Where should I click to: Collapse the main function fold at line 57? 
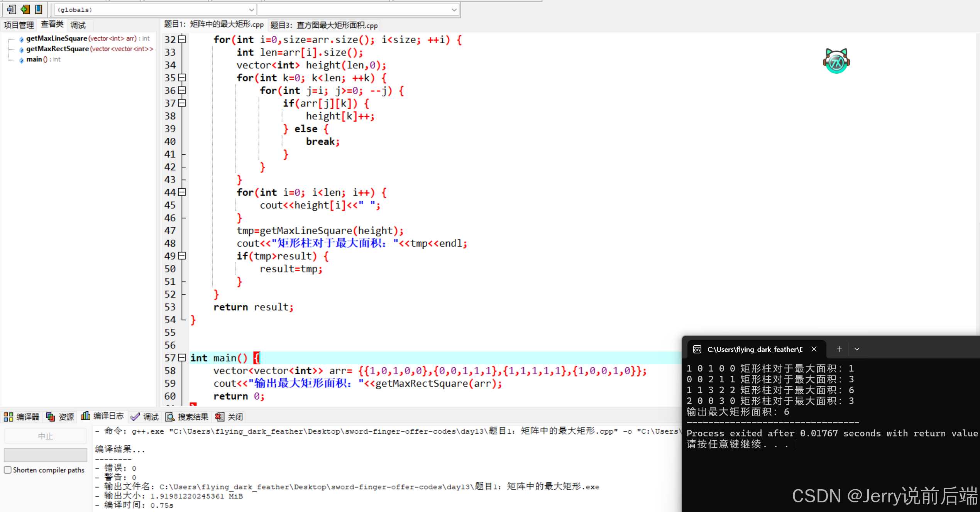coord(182,358)
